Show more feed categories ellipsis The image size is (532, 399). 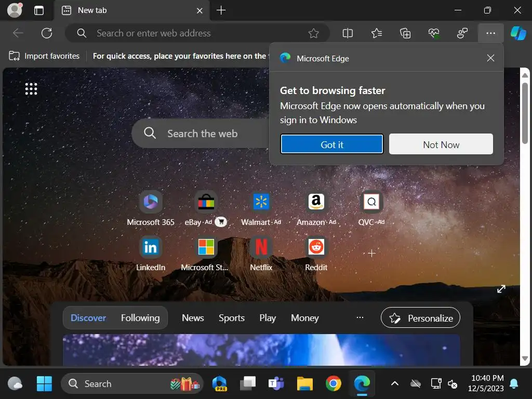pyautogui.click(x=360, y=317)
